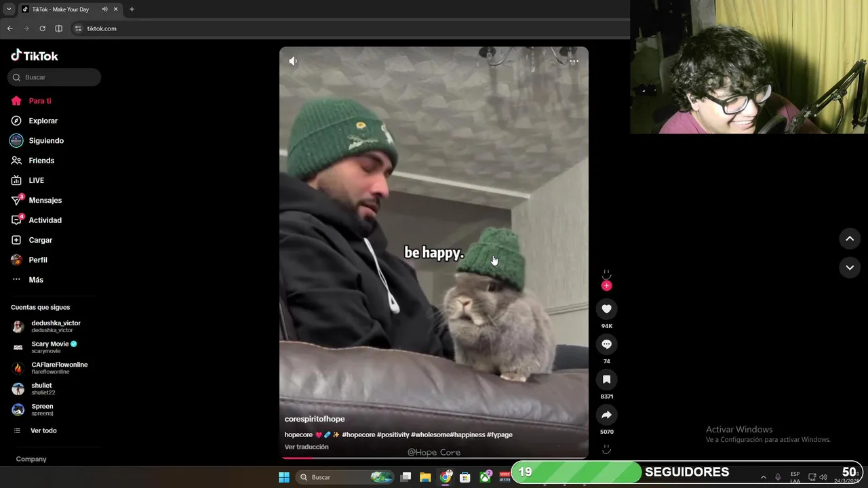Click the #happiness hashtag
This screenshot has height=488, width=868.
coord(467,434)
